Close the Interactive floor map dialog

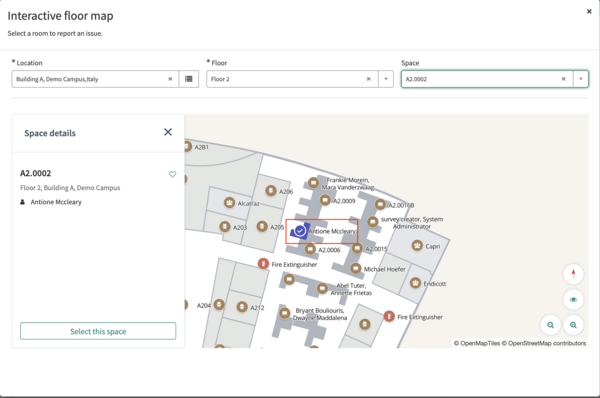pos(589,11)
